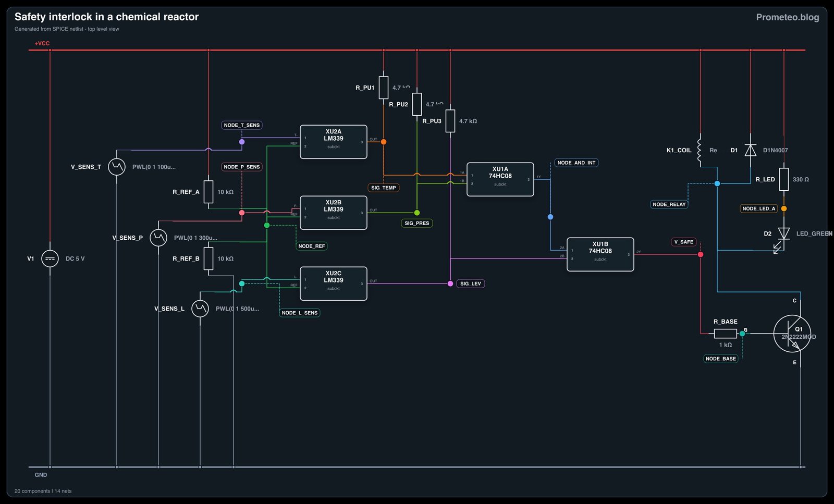
Task: Click the NODE_REF net label
Action: pyautogui.click(x=312, y=246)
